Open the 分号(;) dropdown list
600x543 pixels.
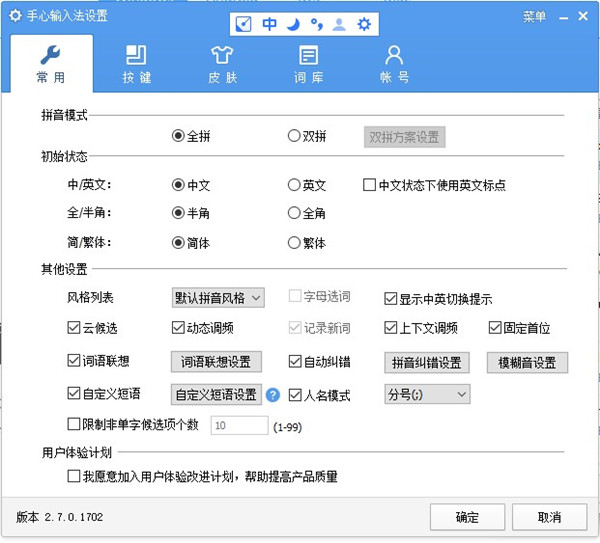[x=426, y=395]
